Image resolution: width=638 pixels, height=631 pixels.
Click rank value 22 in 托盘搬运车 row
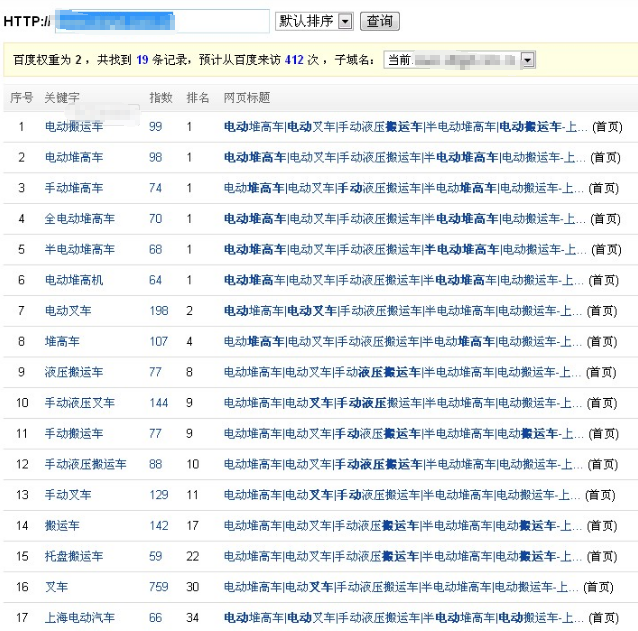[x=192, y=556]
